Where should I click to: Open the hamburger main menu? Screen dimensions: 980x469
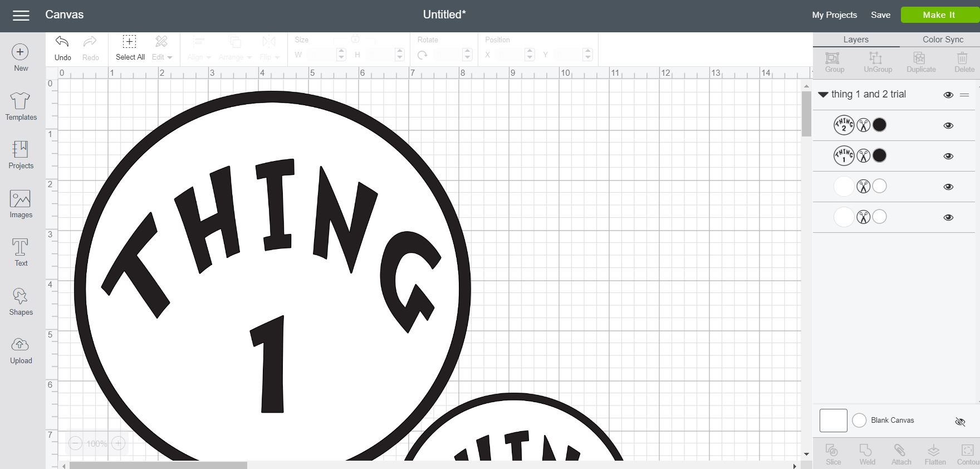21,16
